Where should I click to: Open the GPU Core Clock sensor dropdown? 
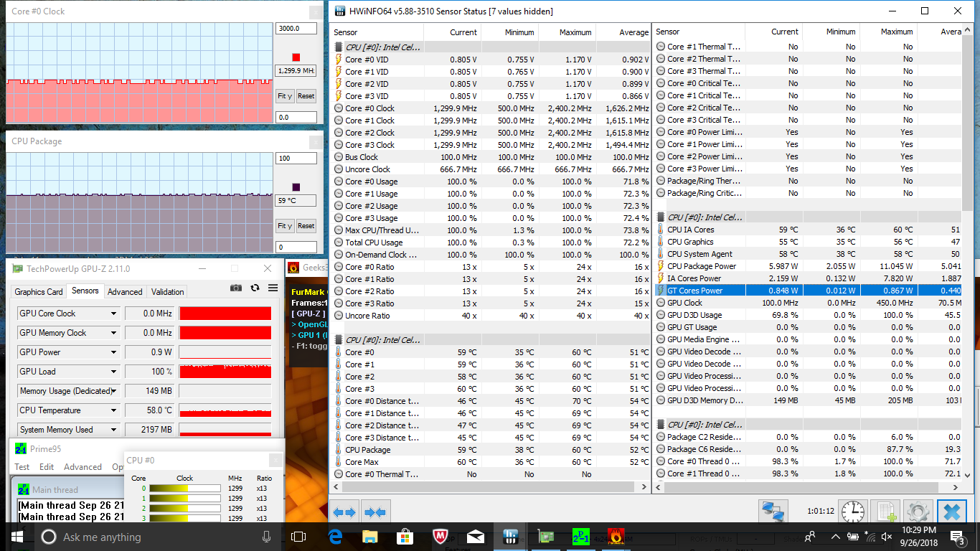pos(113,314)
